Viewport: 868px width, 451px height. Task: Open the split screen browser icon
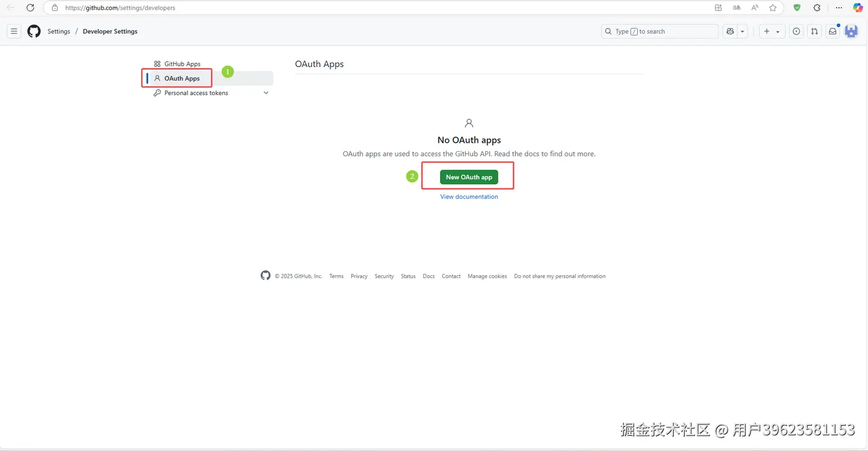[x=718, y=8]
